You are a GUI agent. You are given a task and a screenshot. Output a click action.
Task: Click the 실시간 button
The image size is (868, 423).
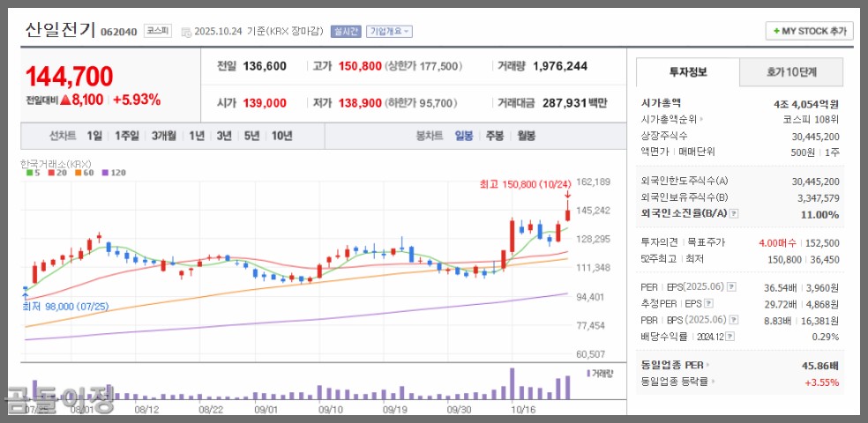[346, 32]
